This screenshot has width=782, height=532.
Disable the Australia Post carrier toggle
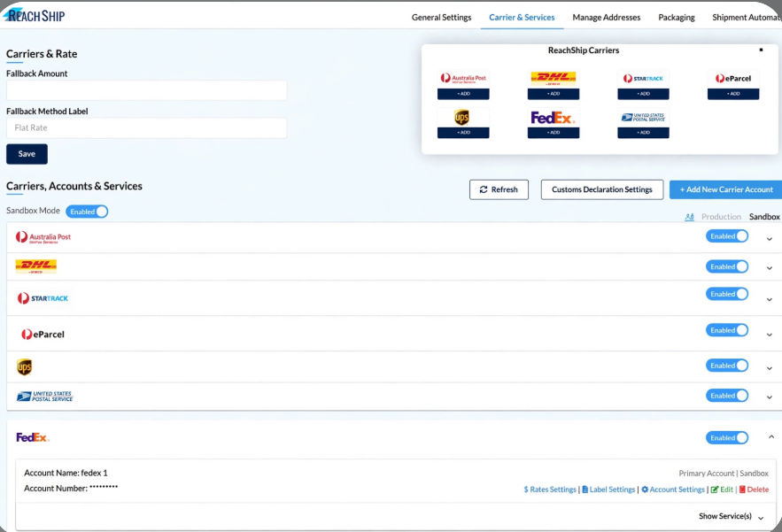[x=726, y=236]
